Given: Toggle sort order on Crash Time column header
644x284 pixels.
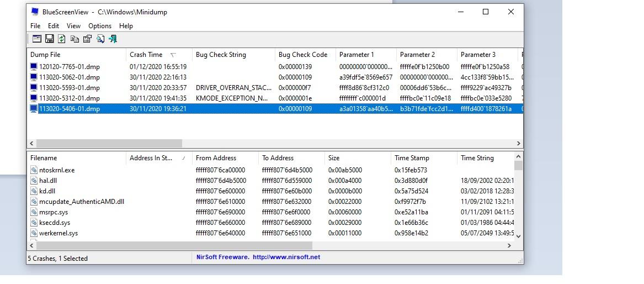Looking at the screenshot, I should (x=159, y=55).
